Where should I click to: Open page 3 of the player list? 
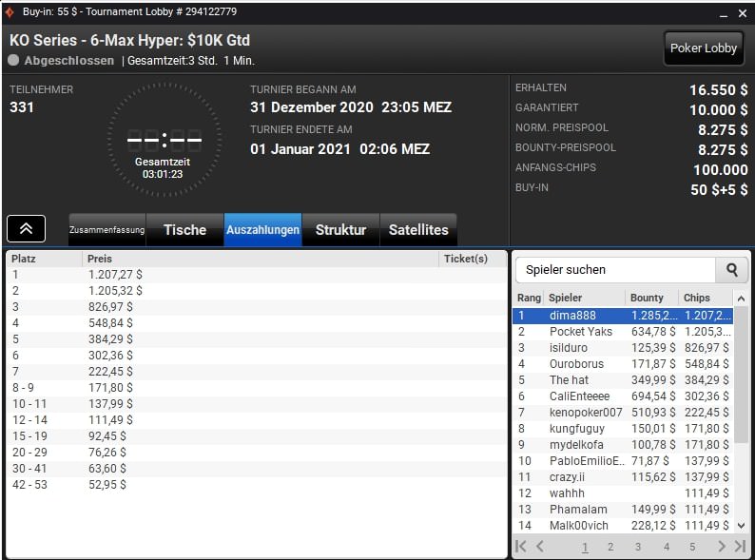click(638, 547)
